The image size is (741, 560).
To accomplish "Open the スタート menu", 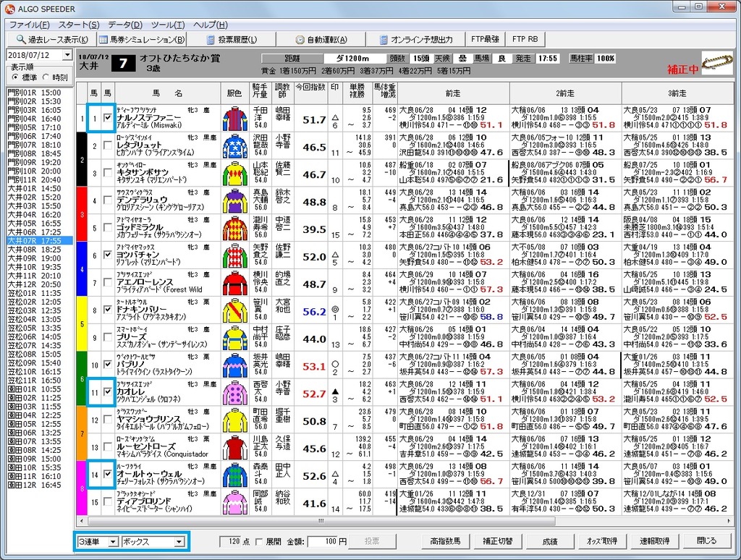I will click(x=79, y=25).
